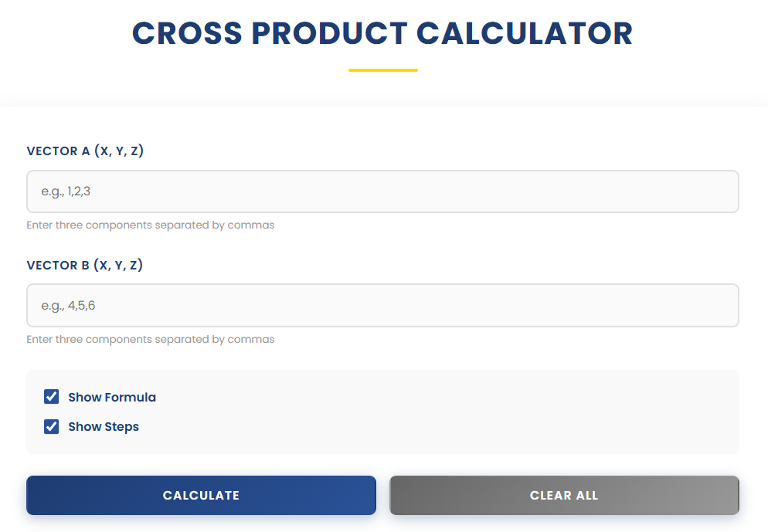This screenshot has width=768, height=532.
Task: Select the input with placeholder 4,5,6
Action: [382, 305]
